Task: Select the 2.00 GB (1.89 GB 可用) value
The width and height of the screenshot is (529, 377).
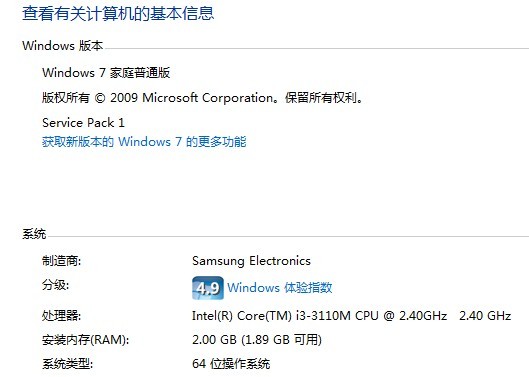Action: [257, 340]
